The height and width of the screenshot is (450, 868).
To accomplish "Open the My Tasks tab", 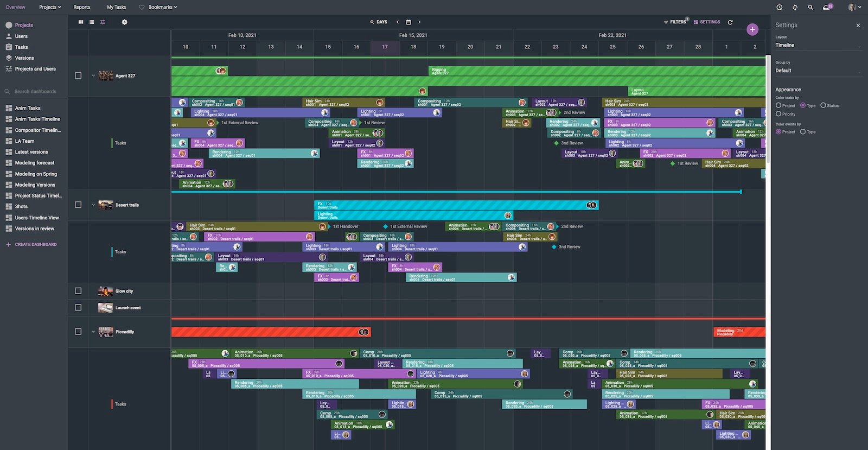I will [116, 7].
